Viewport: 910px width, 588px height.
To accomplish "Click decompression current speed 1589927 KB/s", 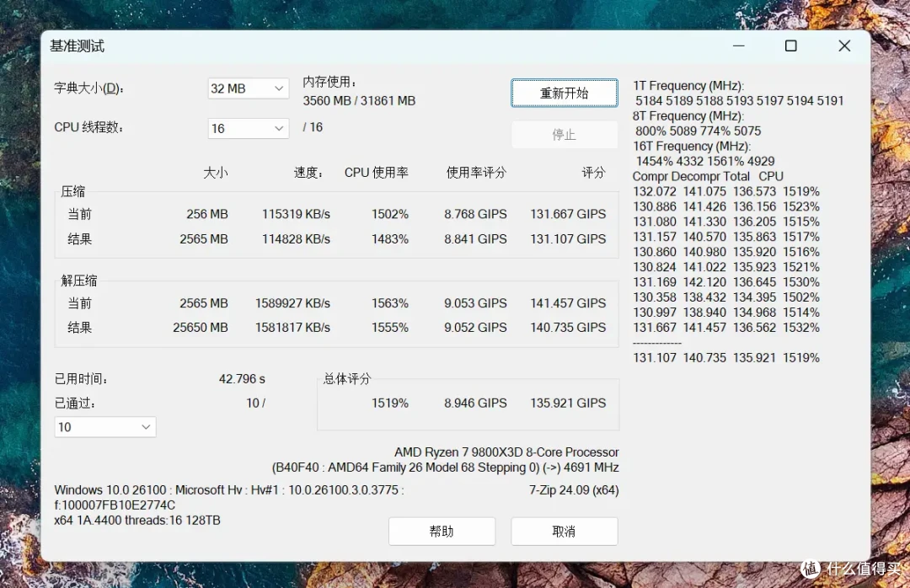I will pos(292,303).
